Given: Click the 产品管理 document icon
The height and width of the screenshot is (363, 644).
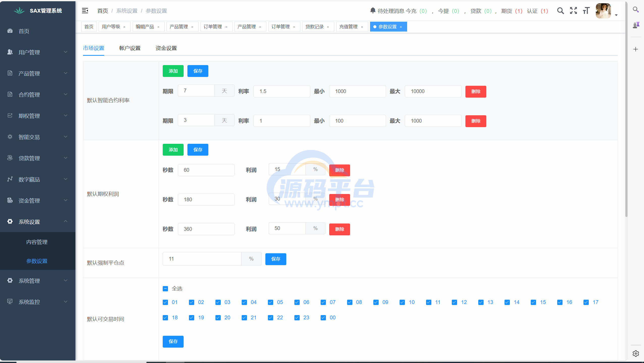Looking at the screenshot, I should pyautogui.click(x=10, y=73).
